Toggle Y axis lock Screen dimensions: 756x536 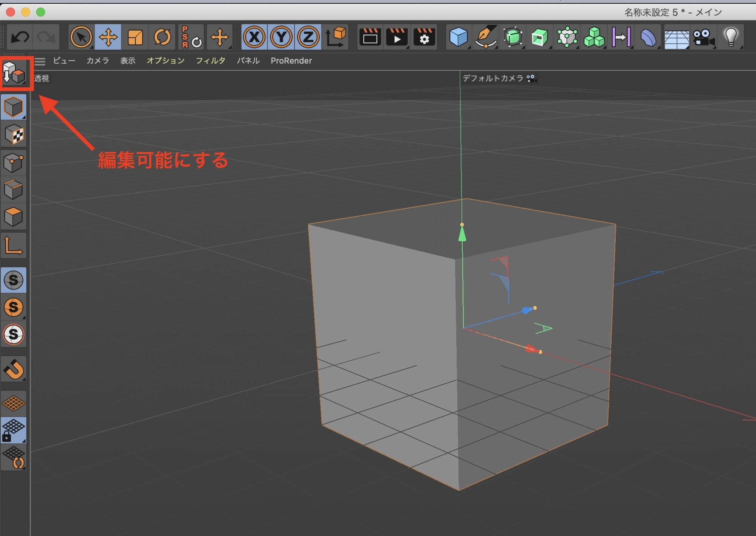click(281, 37)
